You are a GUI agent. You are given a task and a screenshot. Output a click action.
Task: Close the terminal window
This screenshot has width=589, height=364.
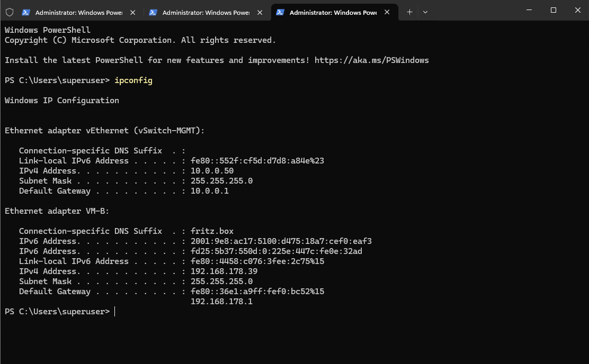[x=577, y=10]
